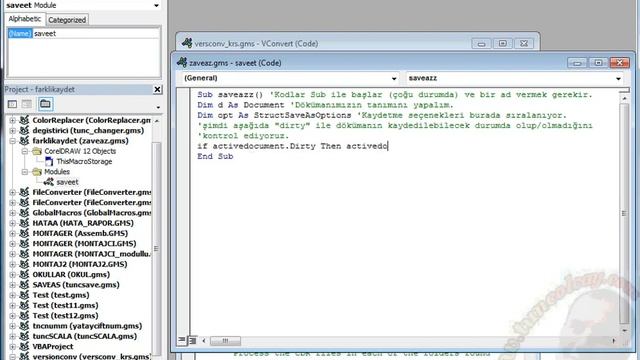The width and height of the screenshot is (640, 360).
Task: Click down arrow of code vertical scrollbar
Action: coord(624,330)
